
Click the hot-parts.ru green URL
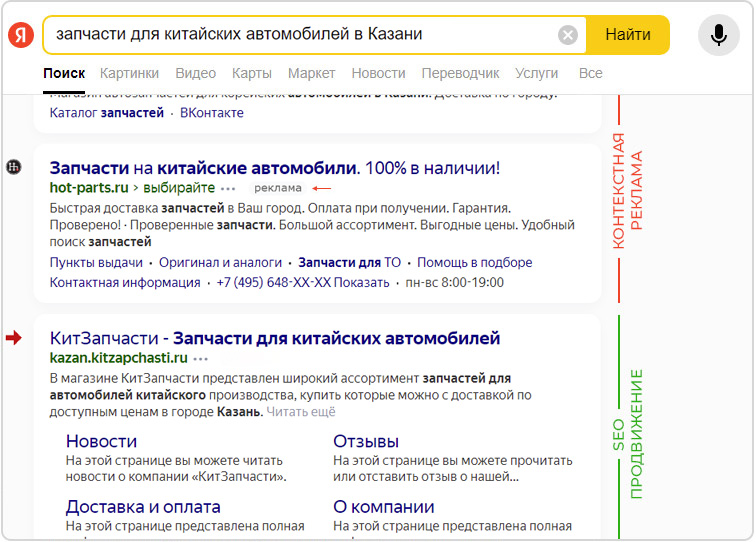[x=89, y=188]
